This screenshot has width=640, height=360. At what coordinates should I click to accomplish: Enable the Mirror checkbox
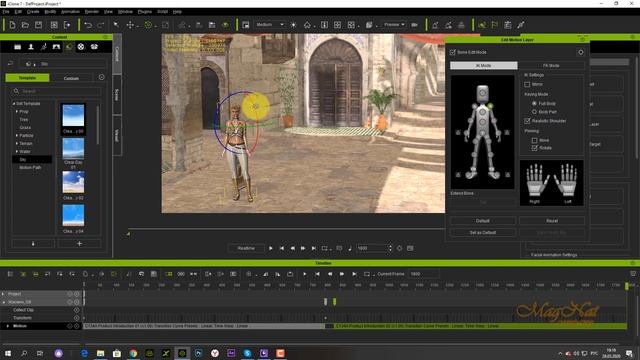pyautogui.click(x=527, y=84)
